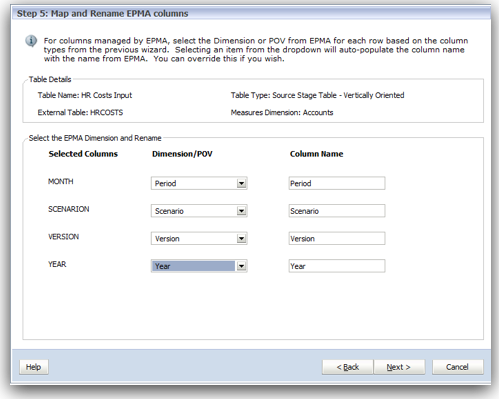Click the Selected Columns header
This screenshot has height=399, width=499.
83,154
